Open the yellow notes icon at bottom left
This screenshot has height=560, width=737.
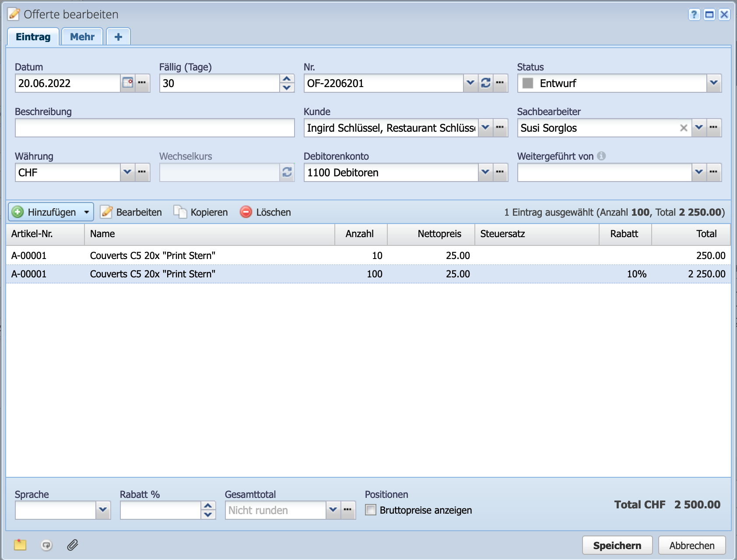click(20, 545)
